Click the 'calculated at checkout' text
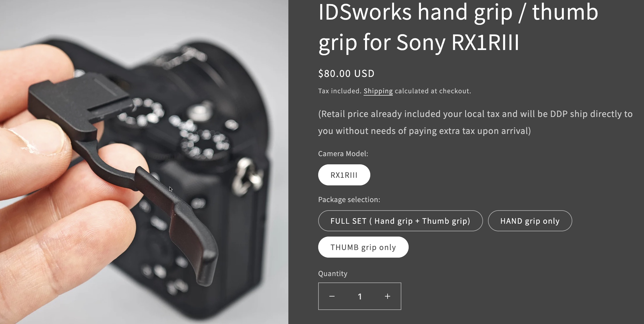Viewport: 644px width, 324px height. coord(433,91)
